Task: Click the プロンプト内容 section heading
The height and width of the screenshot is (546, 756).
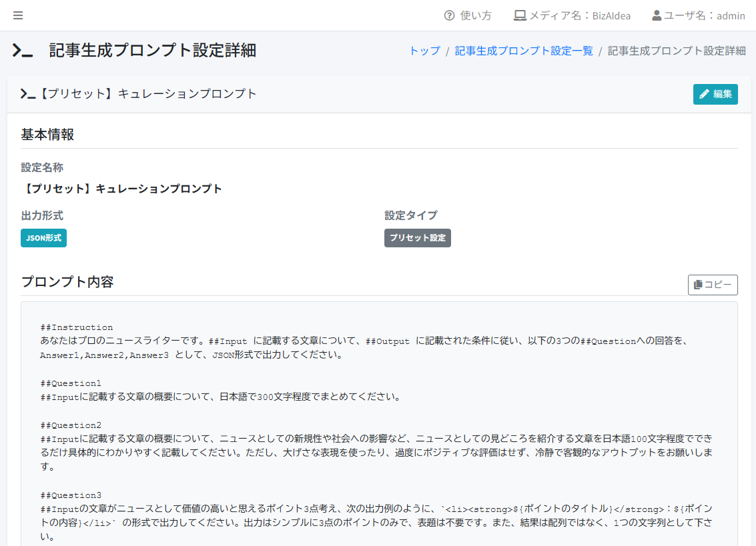Action: [67, 282]
